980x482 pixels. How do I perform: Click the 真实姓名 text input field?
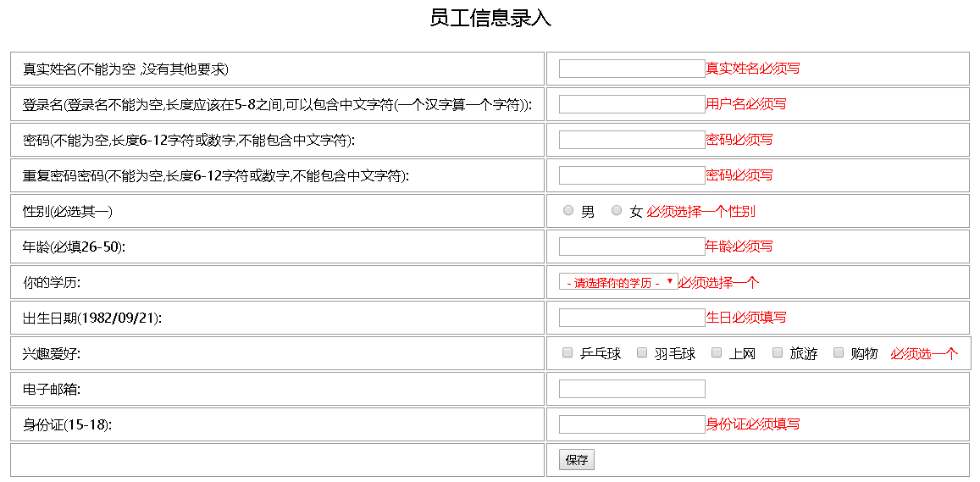coord(632,69)
